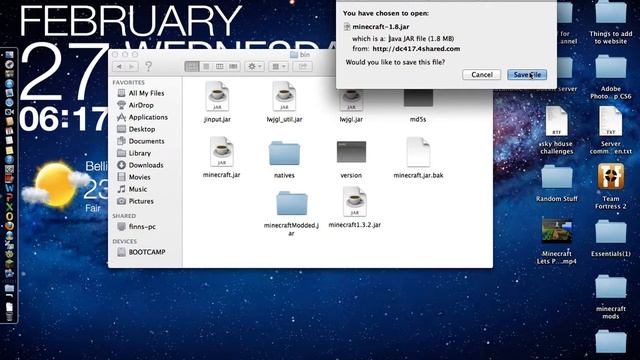Click the Finder icon in the Dock

tap(9, 55)
